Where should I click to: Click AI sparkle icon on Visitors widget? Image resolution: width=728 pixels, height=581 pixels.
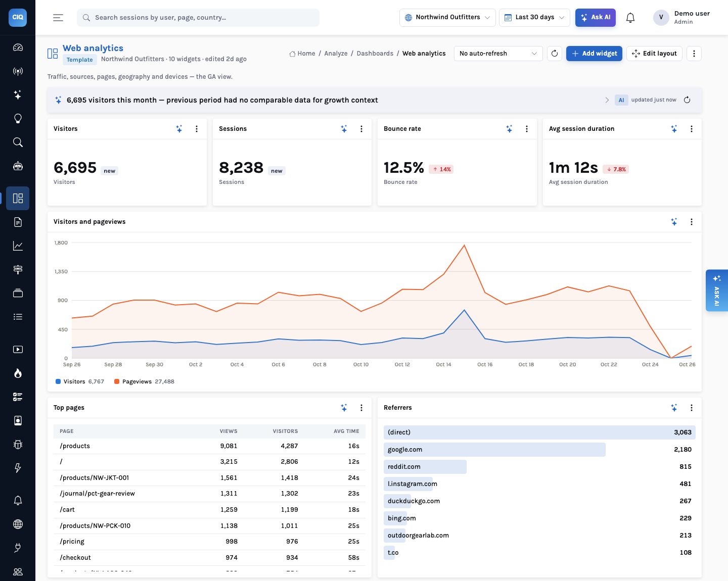point(179,129)
